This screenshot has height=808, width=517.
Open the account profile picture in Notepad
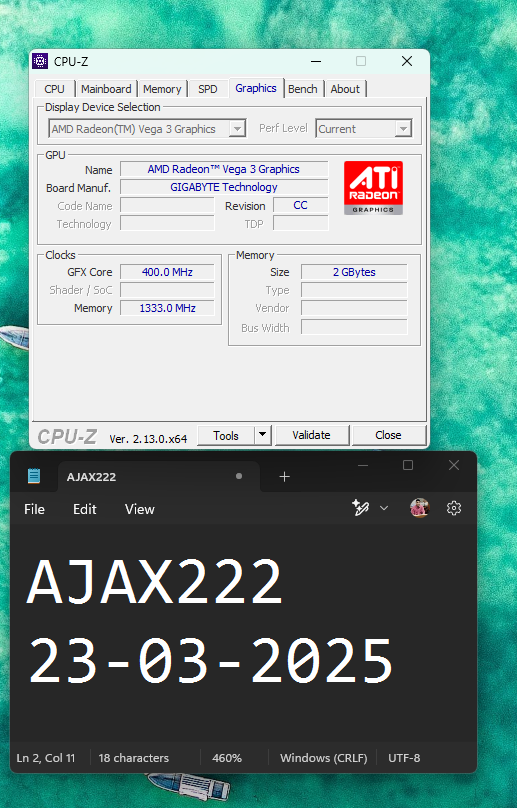pyautogui.click(x=420, y=508)
